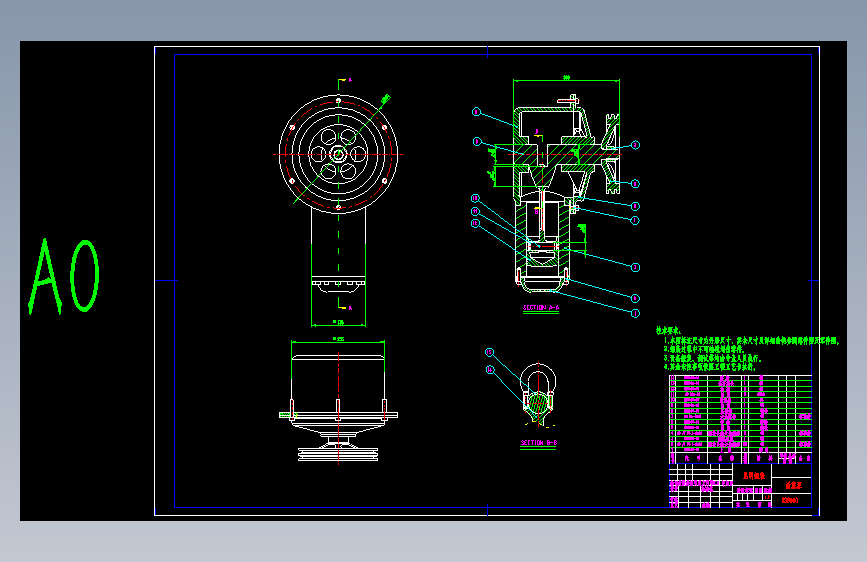Select the "SECTION A-A" view label
This screenshot has width=867, height=562.
click(541, 308)
